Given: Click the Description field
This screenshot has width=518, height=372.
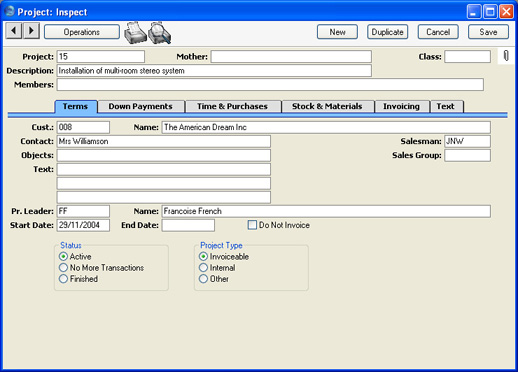Looking at the screenshot, I should point(214,71).
